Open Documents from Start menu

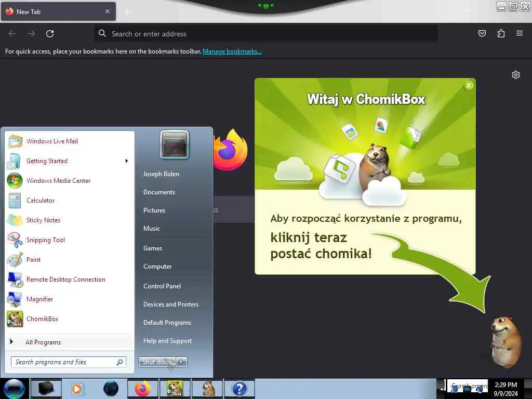click(x=159, y=192)
